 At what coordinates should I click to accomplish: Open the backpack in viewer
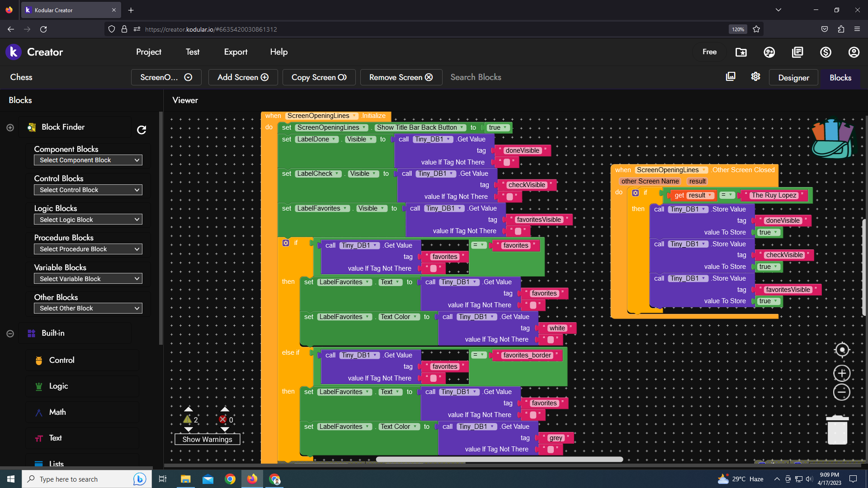pyautogui.click(x=833, y=138)
